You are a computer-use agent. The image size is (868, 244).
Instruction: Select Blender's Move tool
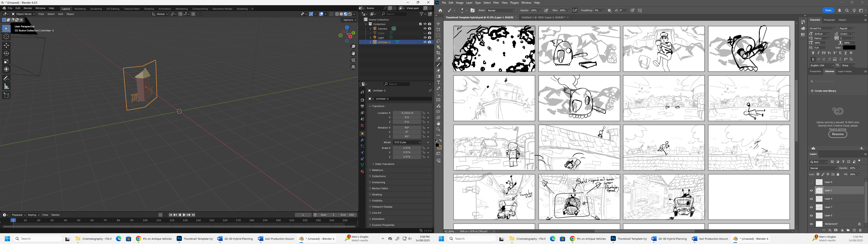tap(6, 45)
